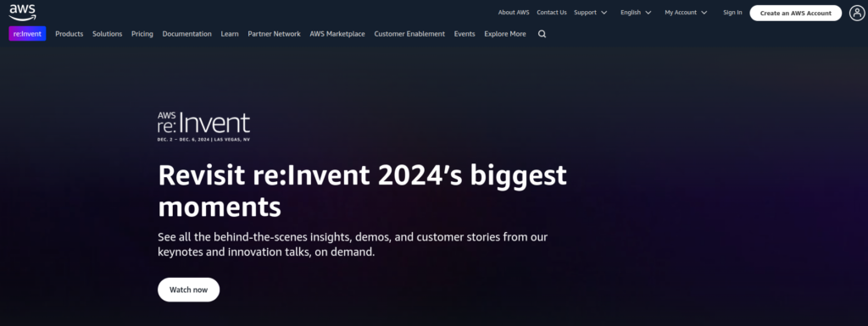Open the Partner Network menu
The height and width of the screenshot is (326, 868).
pyautogui.click(x=274, y=34)
